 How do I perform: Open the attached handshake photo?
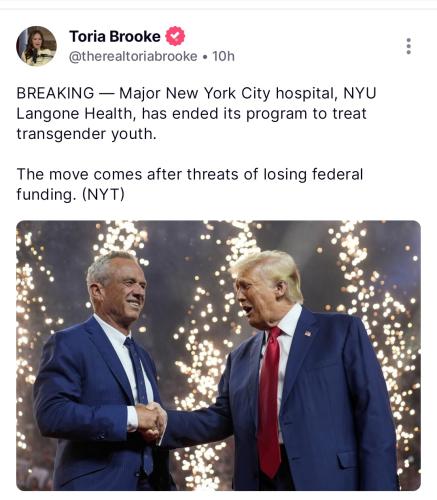click(x=218, y=355)
